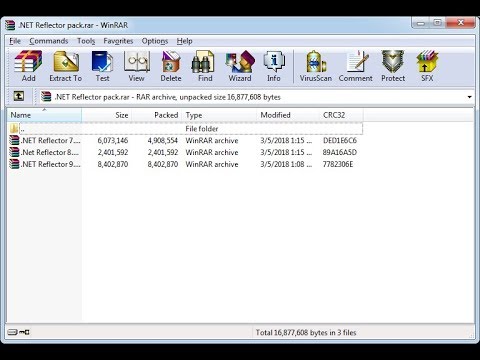Open the Favorites menu
Screen dimensions: 480x360
tap(118, 41)
